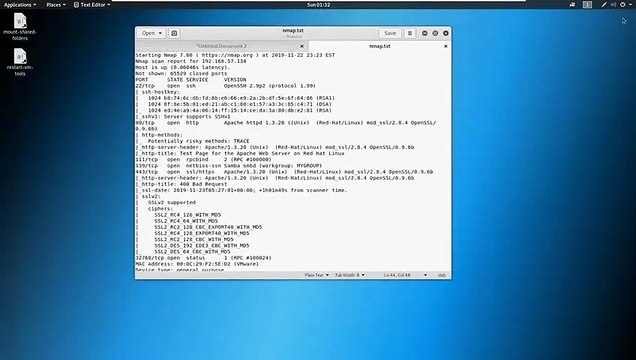
Task: Click the gedit header title nmap.txt
Action: pos(292,30)
